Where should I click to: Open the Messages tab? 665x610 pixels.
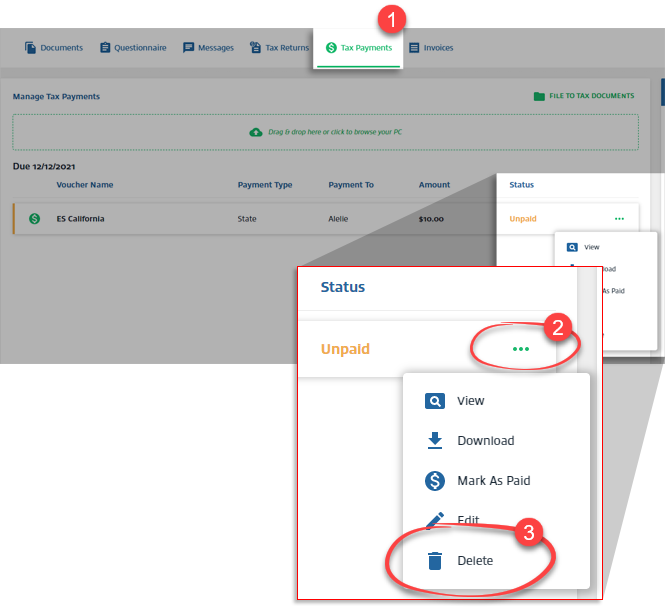[x=208, y=48]
